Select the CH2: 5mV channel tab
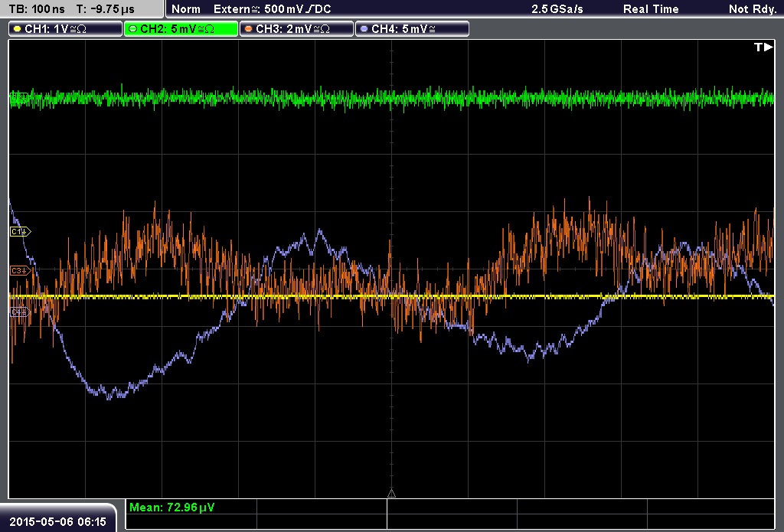784x532 pixels. click(181, 29)
